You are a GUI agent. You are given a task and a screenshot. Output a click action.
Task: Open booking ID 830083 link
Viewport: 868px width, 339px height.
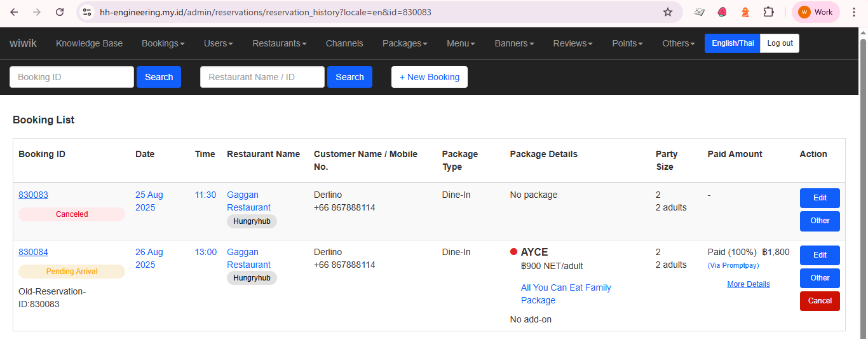tap(33, 195)
